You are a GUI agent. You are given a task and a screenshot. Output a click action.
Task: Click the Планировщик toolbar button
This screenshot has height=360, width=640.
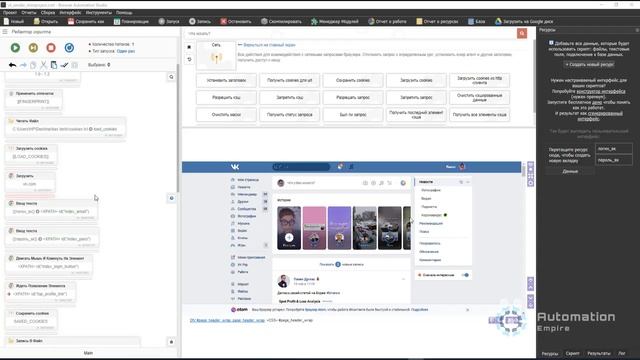[x=131, y=21]
